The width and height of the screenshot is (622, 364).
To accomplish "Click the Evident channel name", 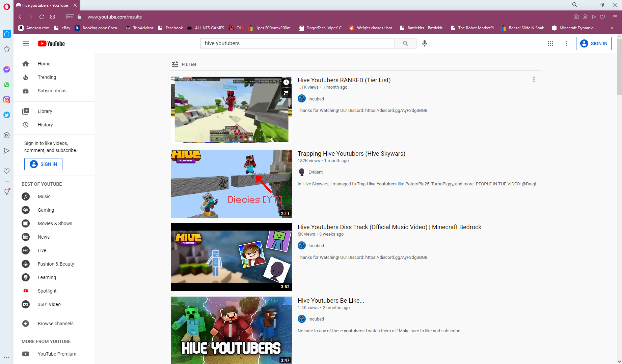I will click(316, 172).
